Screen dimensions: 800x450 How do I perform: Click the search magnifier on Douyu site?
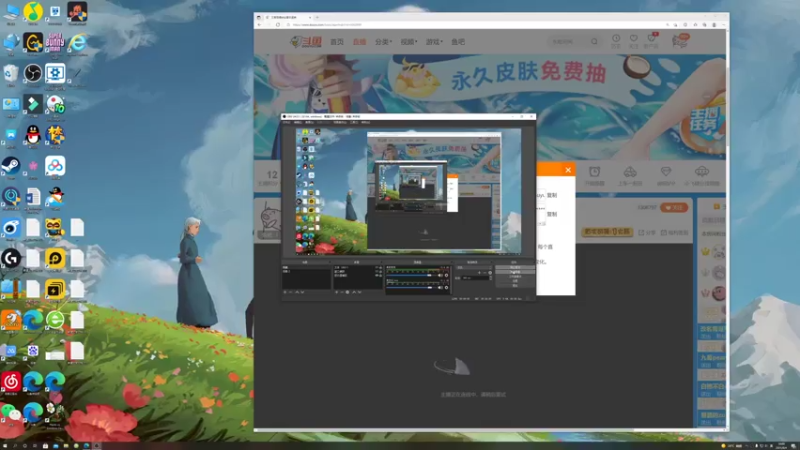pyautogui.click(x=594, y=41)
